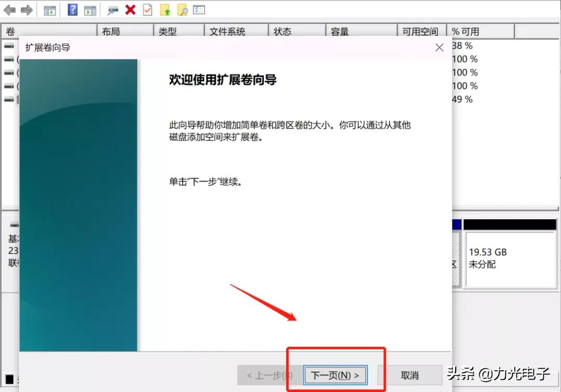Screen dimensions: 561x392
Task: Click the folder upload toolbar icon
Action: pyautogui.click(x=165, y=9)
